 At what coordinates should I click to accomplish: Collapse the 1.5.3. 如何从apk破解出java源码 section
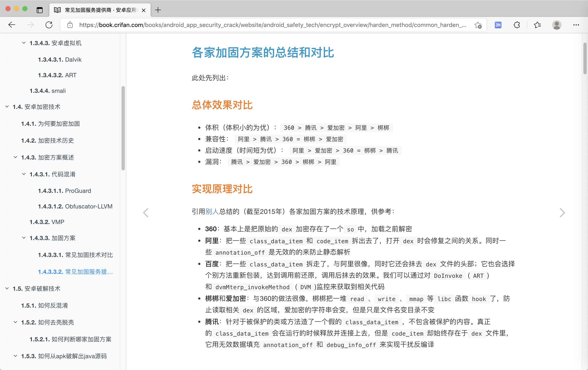click(x=15, y=356)
